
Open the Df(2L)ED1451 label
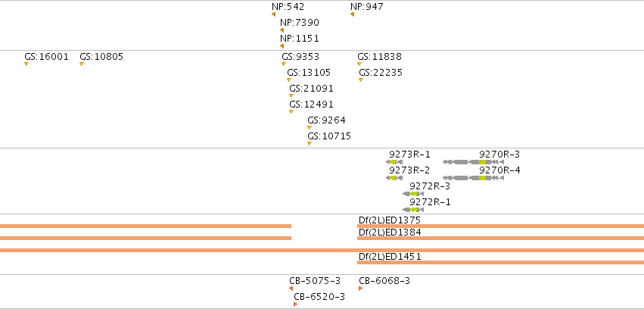(x=390, y=257)
